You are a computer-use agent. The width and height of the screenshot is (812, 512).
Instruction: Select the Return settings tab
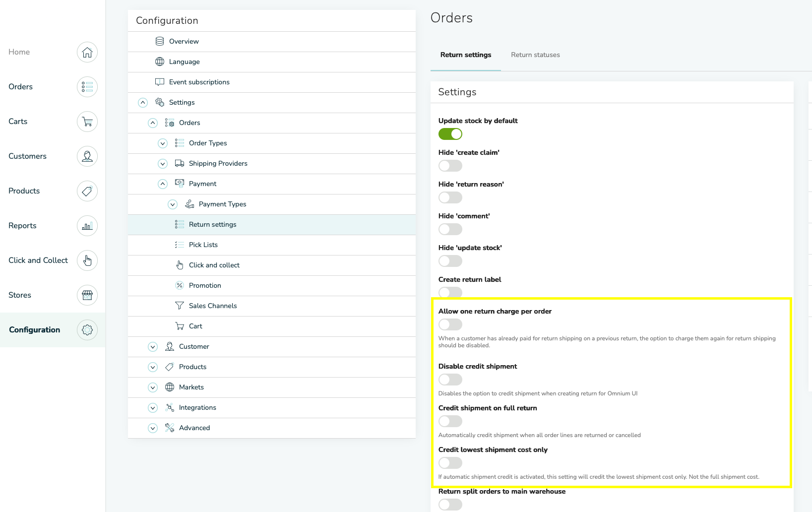pos(465,55)
